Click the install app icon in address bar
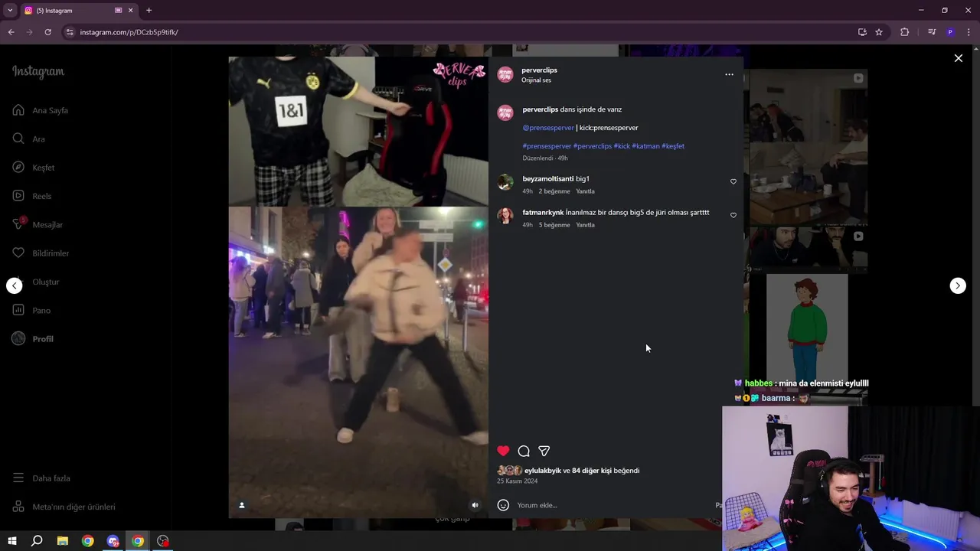 click(x=862, y=32)
